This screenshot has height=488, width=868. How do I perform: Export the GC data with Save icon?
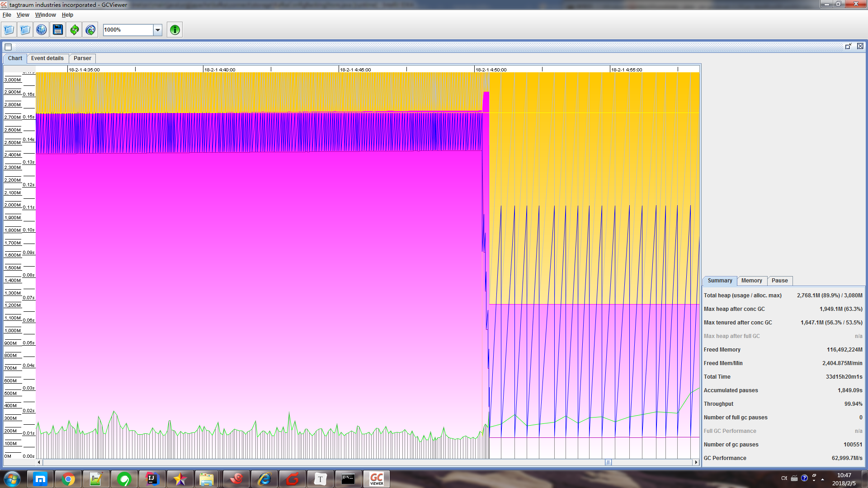[58, 29]
